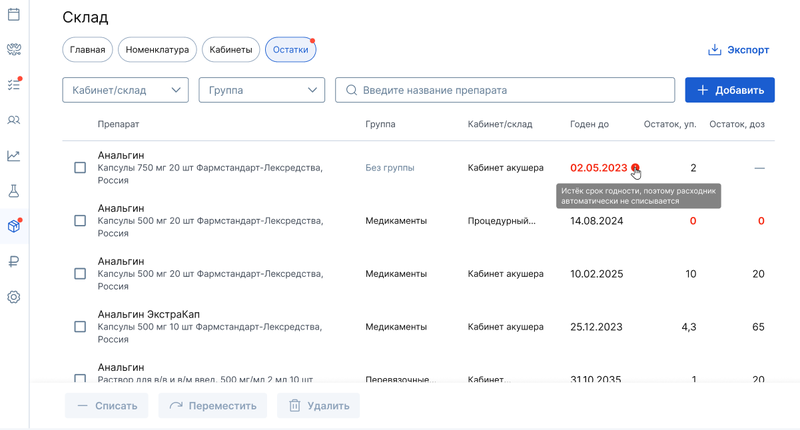Focus the drug name search field

(505, 90)
